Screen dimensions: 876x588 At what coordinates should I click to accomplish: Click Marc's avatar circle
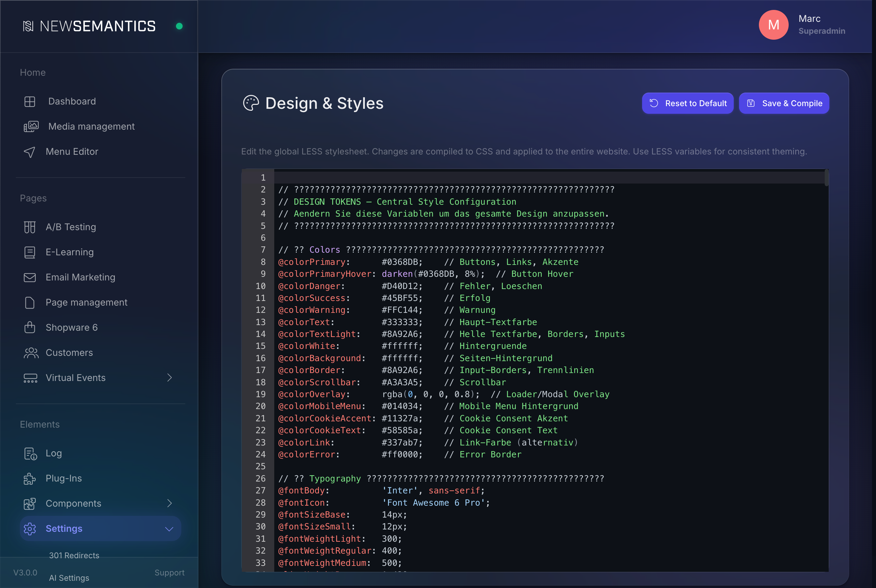coord(773,25)
